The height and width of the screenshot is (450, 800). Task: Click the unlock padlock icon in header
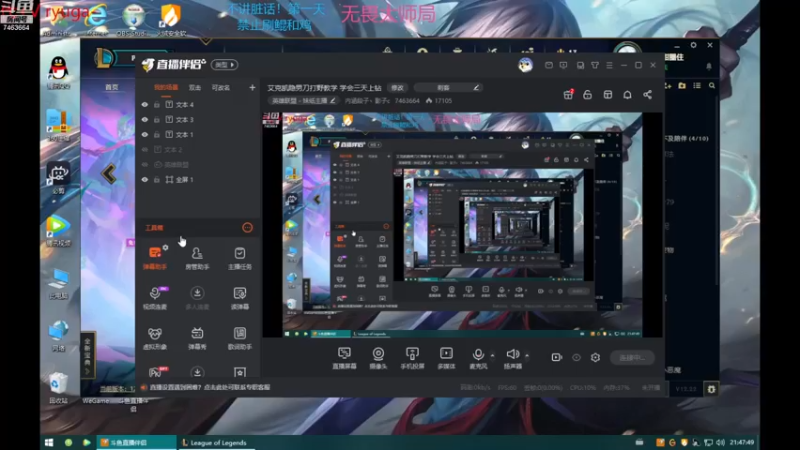(x=587, y=95)
